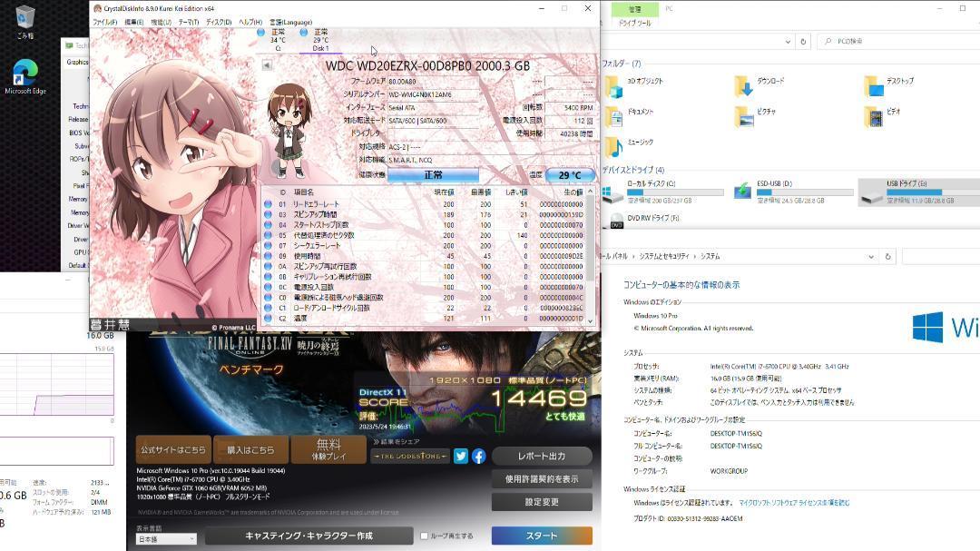This screenshot has height=551, width=980.
Task: Click the レポート出力 button
Action: click(x=542, y=457)
